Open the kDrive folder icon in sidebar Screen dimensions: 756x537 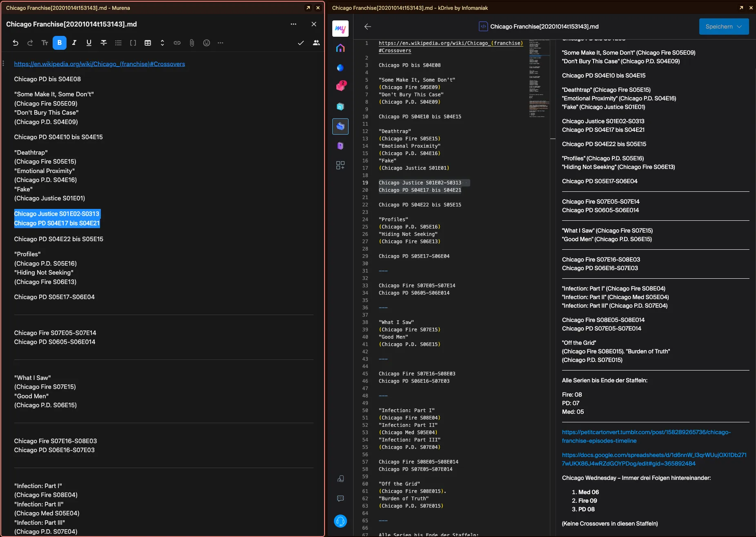[340, 126]
